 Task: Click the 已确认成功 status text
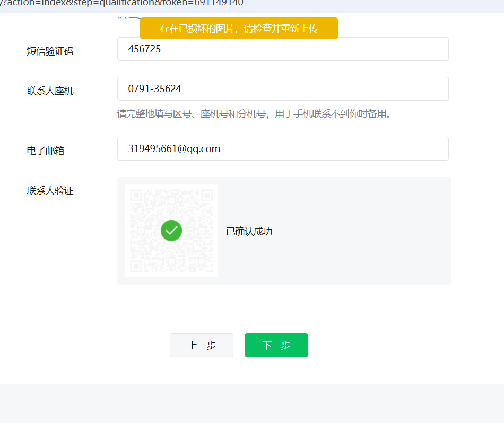pyautogui.click(x=249, y=231)
